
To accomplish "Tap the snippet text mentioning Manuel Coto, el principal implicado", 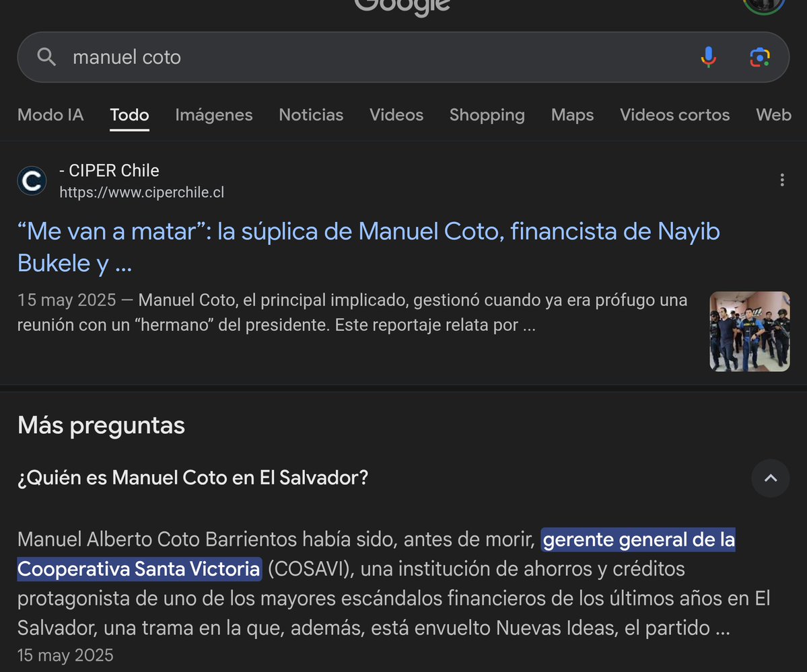I will 352,312.
